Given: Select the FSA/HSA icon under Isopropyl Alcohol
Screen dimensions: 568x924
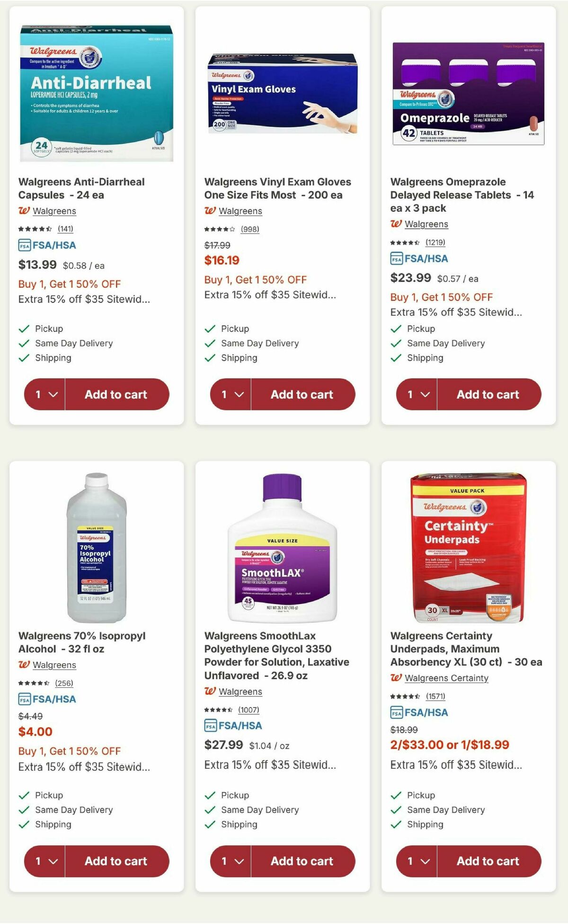Looking at the screenshot, I should [47, 699].
